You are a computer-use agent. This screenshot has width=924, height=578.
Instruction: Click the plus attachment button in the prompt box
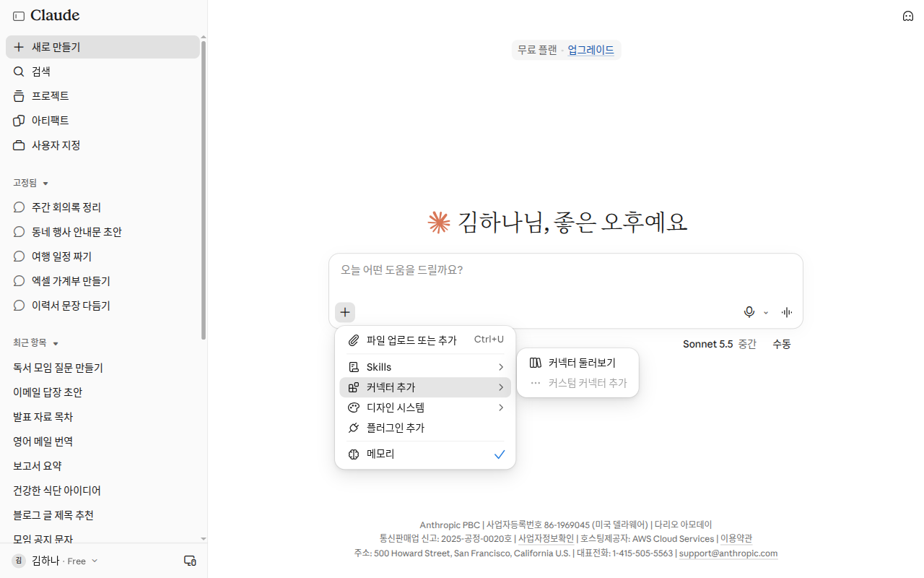click(345, 312)
